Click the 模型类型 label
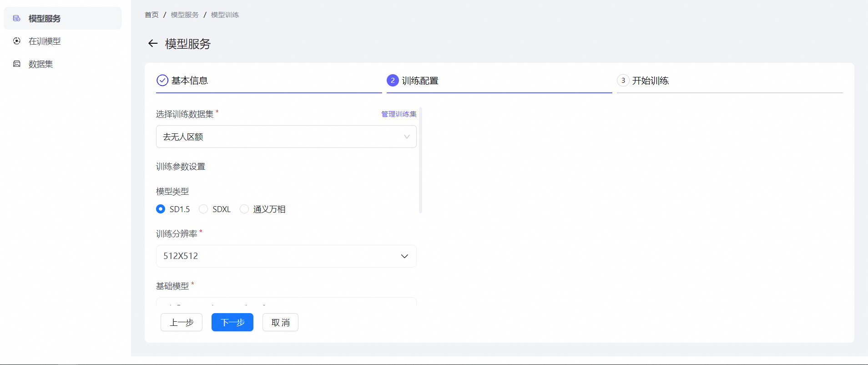The image size is (868, 365). [172, 192]
